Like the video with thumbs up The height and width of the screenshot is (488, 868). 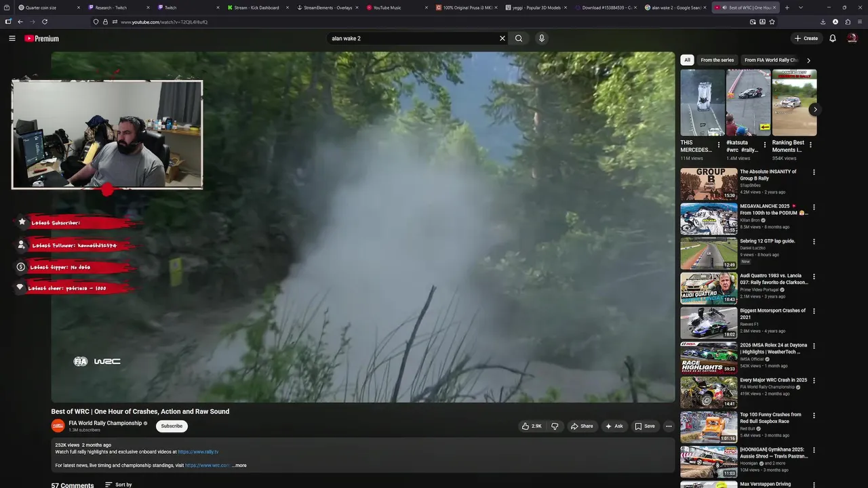[x=532, y=426]
